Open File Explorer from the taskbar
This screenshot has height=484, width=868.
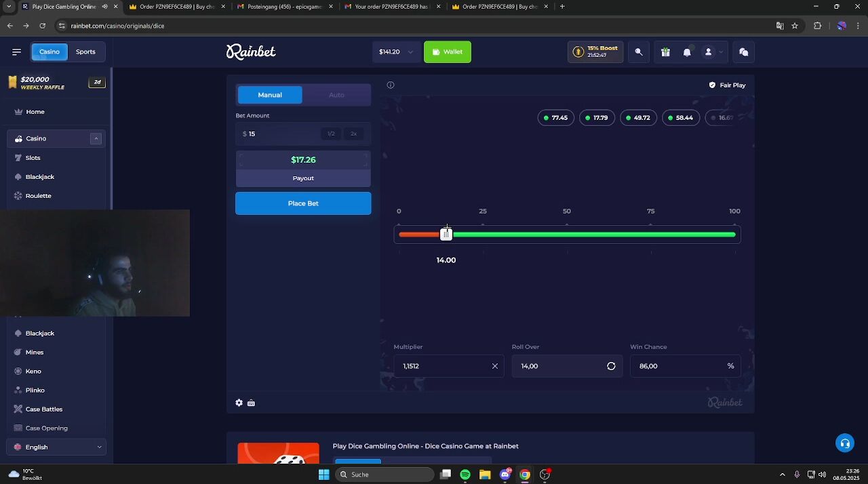(x=485, y=475)
